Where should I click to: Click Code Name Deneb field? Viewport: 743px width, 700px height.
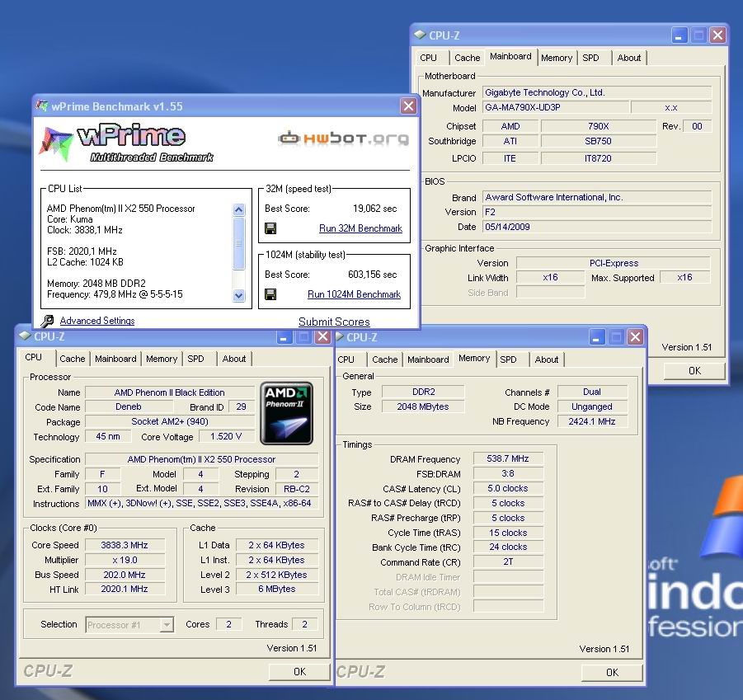point(129,406)
